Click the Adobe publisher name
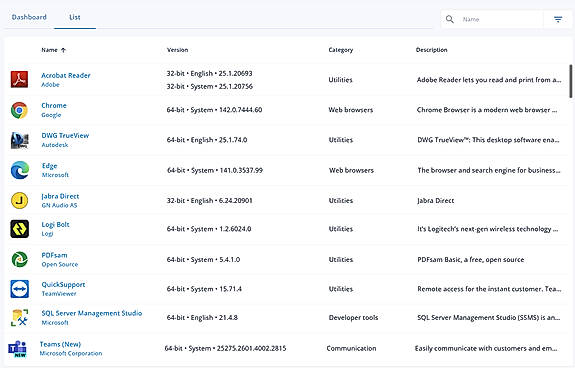This screenshot has width=575, height=368. click(x=50, y=85)
